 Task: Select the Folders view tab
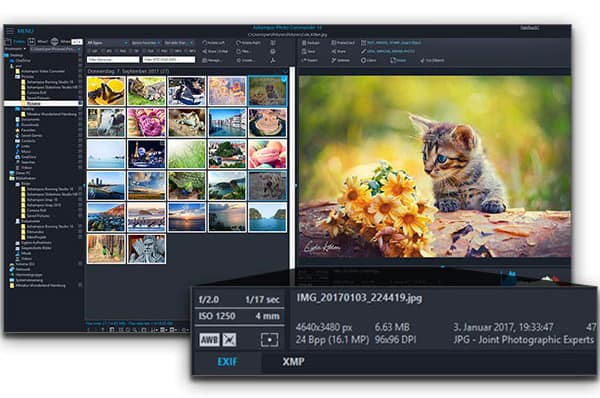[x=15, y=41]
